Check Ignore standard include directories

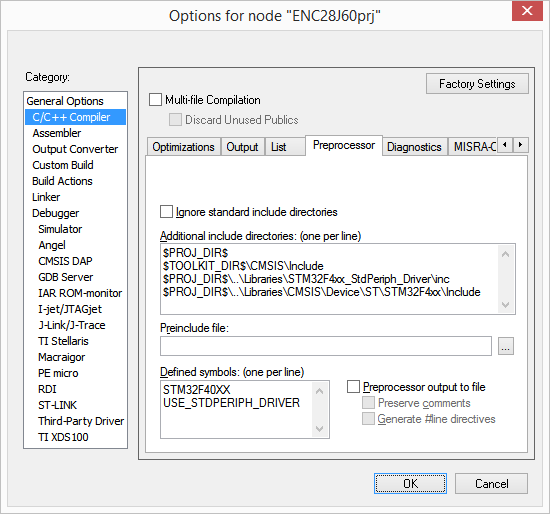(x=166, y=212)
